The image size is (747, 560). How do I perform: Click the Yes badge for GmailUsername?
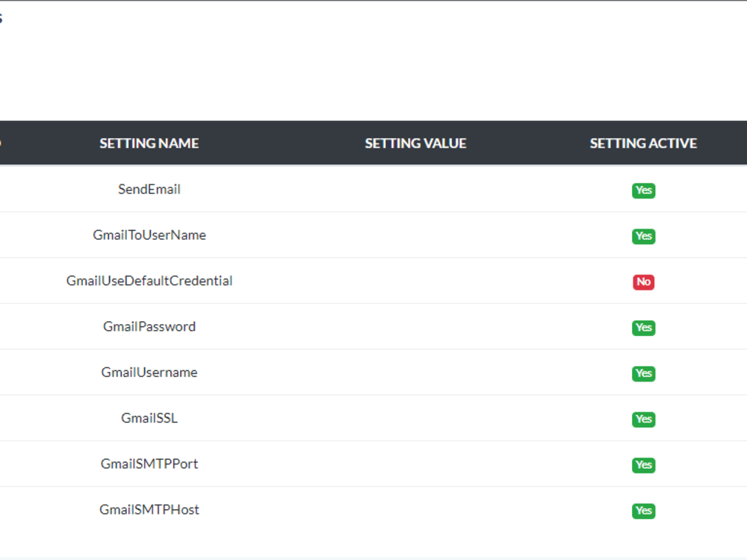644,373
